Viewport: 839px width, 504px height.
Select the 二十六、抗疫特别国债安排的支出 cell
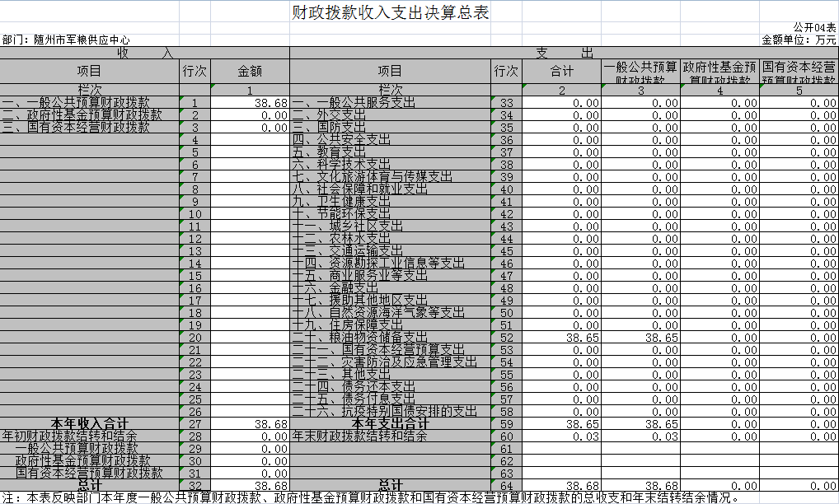385,412
